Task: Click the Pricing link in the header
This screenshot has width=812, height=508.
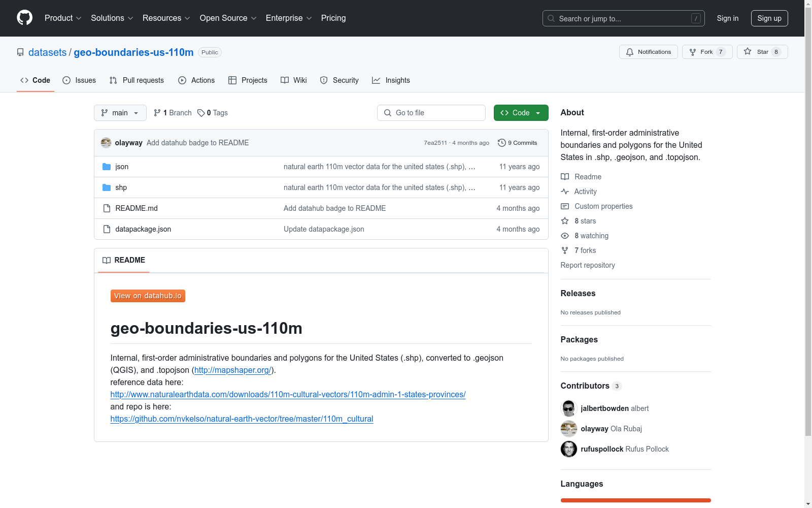Action: coord(333,18)
